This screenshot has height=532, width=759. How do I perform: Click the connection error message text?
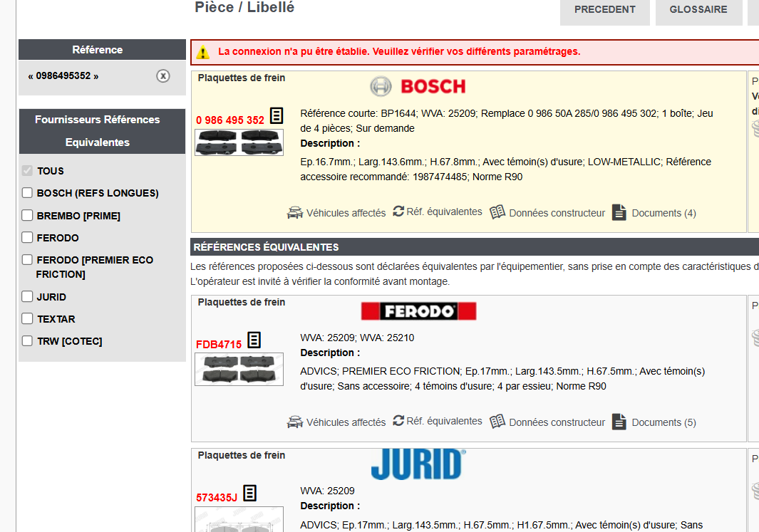coord(399,51)
